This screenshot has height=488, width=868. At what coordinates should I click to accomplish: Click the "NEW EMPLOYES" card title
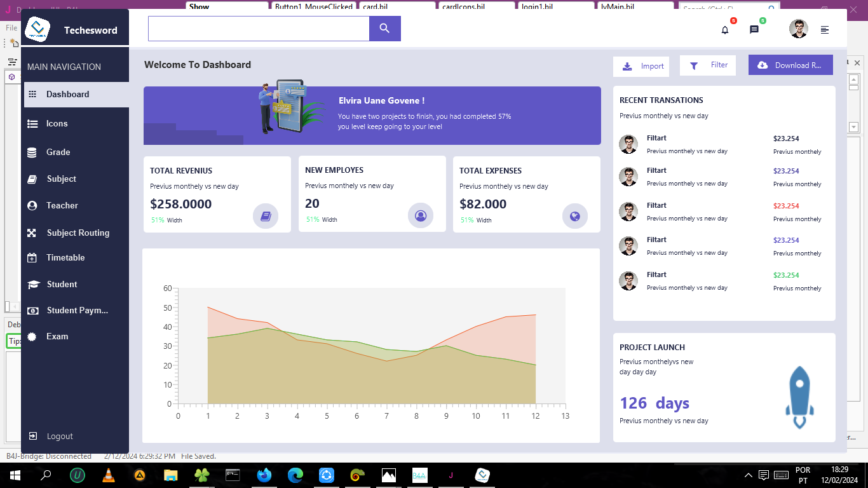334,170
